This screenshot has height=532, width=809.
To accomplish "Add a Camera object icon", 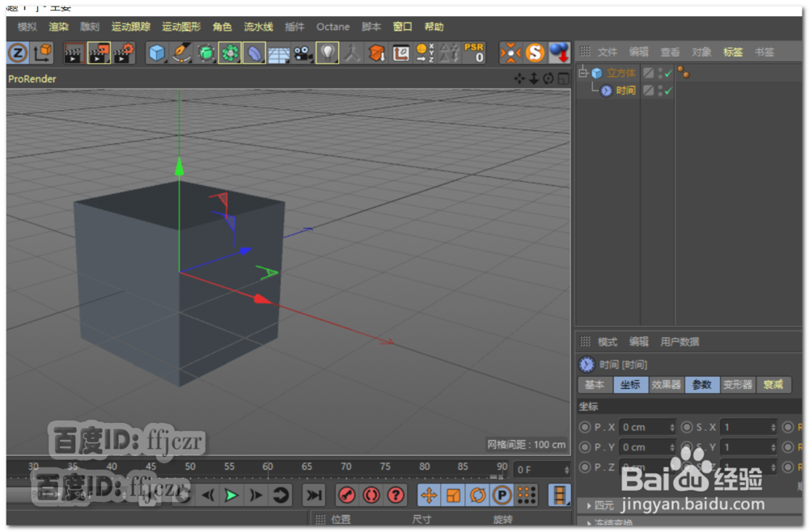I will pyautogui.click(x=303, y=53).
